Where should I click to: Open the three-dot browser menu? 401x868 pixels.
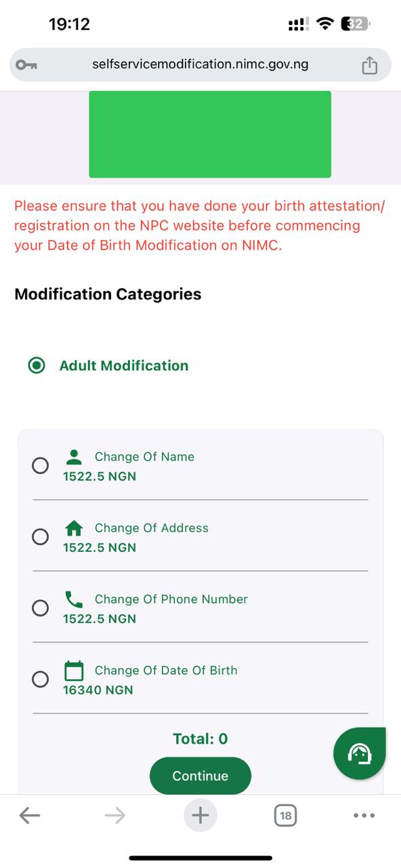(x=364, y=815)
